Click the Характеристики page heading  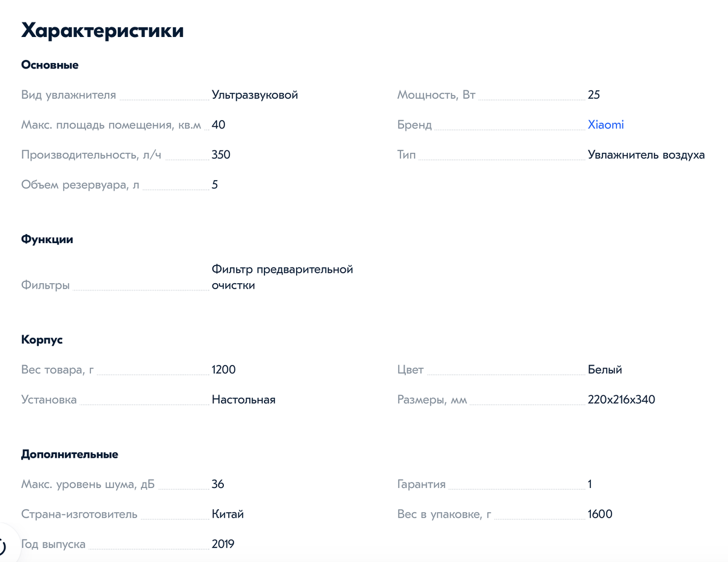pos(103,30)
